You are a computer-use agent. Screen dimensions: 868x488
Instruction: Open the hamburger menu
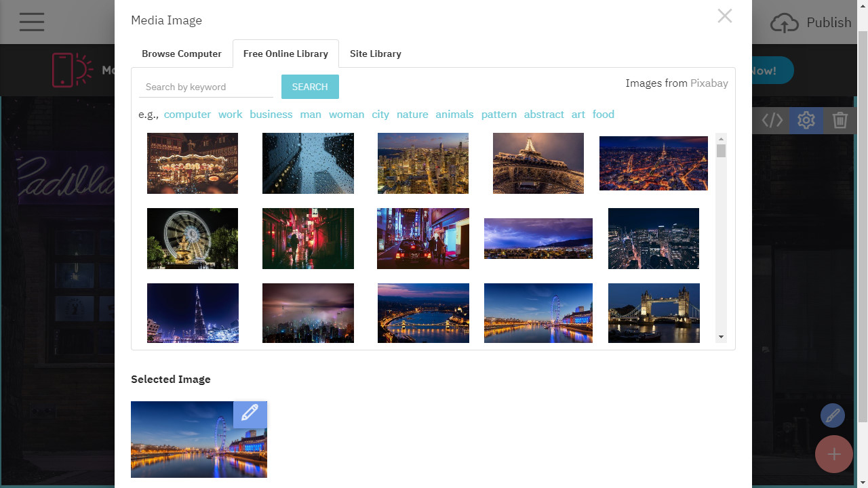click(x=32, y=22)
